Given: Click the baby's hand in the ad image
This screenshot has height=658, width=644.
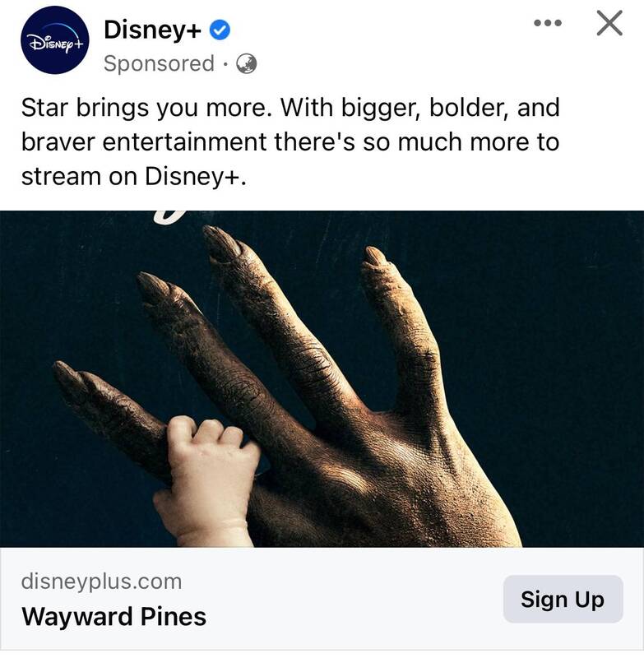Looking at the screenshot, I should (206, 480).
